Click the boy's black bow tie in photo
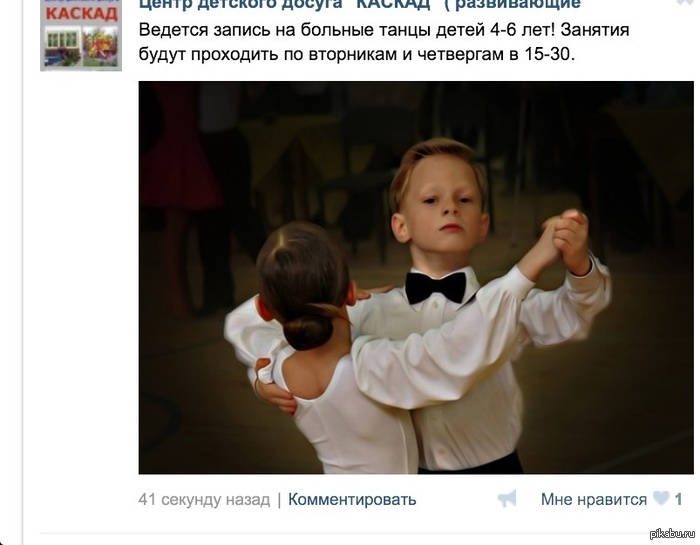The image size is (700, 545). 436,288
